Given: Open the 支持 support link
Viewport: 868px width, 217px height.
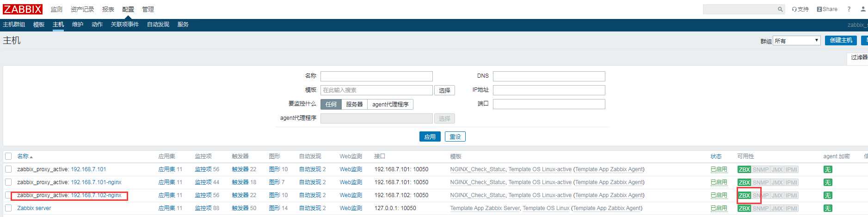Looking at the screenshot, I should click(x=800, y=9).
